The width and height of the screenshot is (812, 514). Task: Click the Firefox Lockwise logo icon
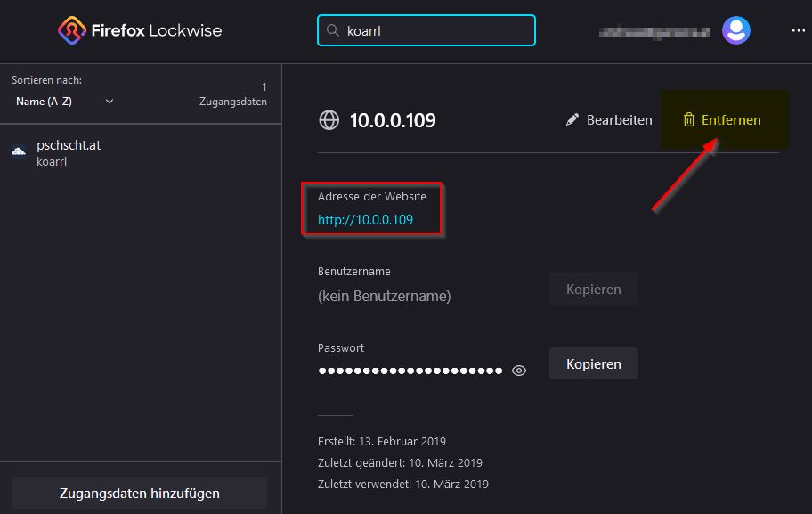[x=71, y=30]
